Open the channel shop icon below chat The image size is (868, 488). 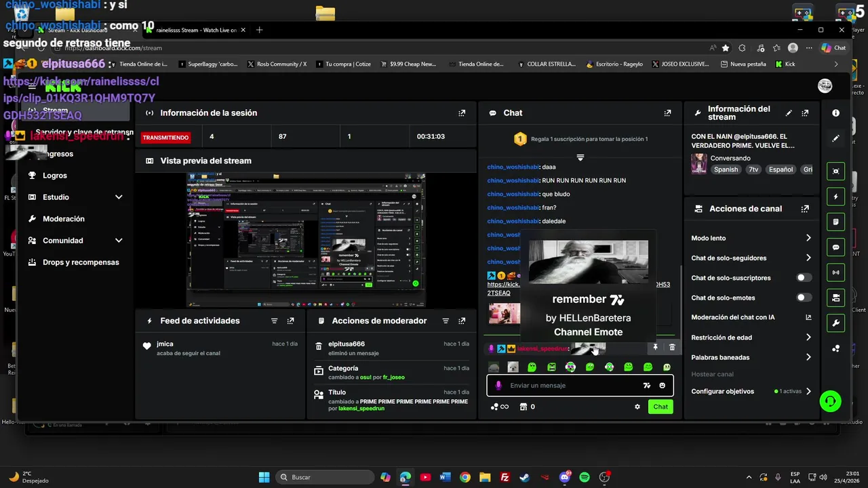[524, 407]
